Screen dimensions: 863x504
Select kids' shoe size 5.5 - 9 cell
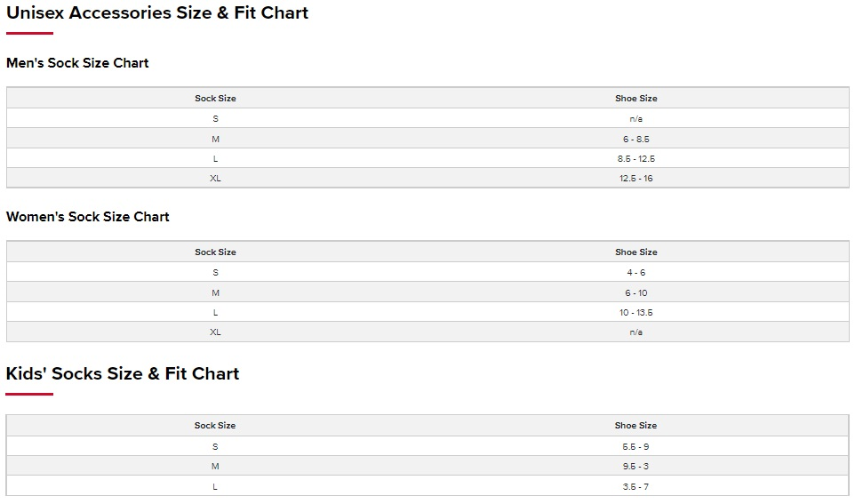click(635, 447)
